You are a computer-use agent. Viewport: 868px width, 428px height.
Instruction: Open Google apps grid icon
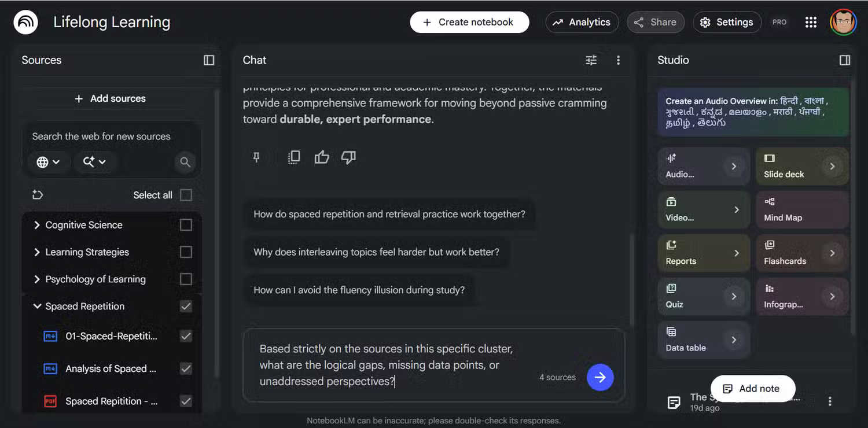click(x=811, y=22)
